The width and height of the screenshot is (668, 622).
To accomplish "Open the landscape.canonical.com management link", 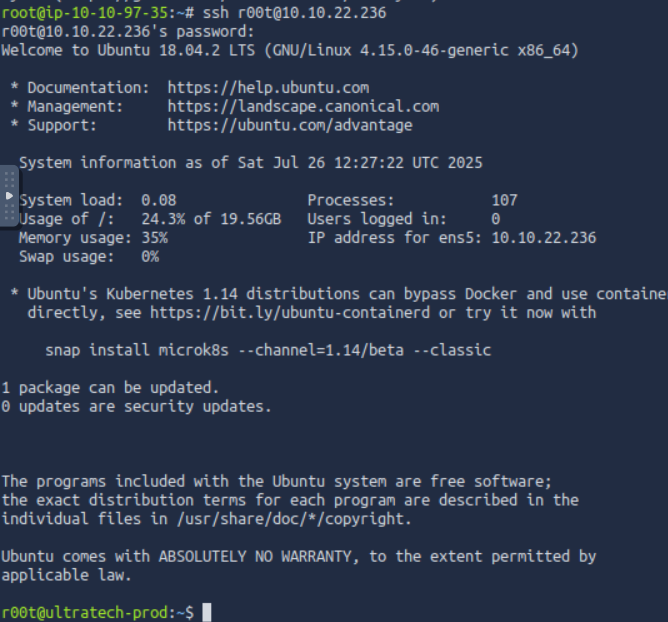I will point(303,106).
